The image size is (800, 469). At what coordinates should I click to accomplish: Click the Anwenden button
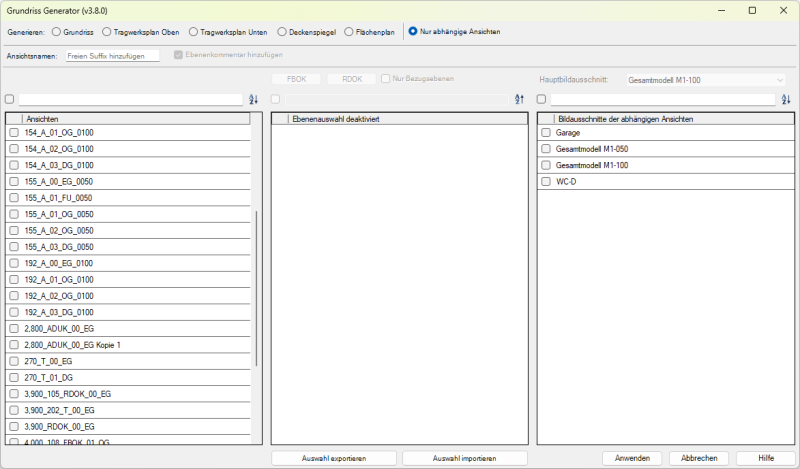click(632, 458)
